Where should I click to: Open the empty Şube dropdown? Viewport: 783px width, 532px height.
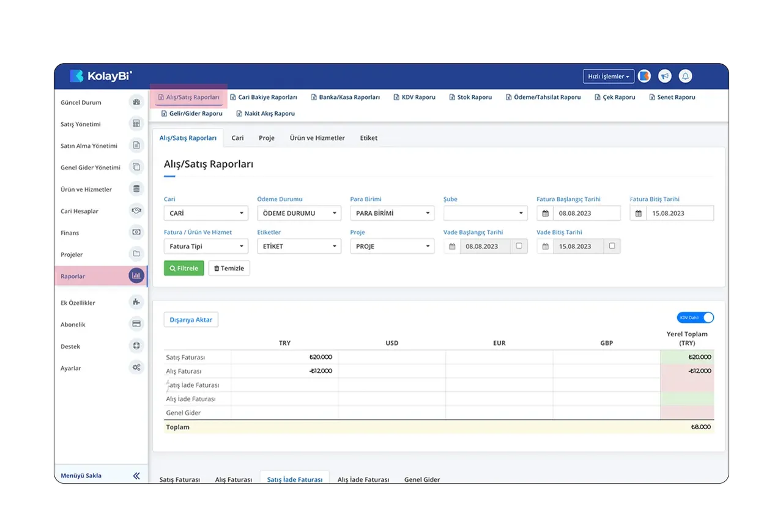click(x=485, y=213)
